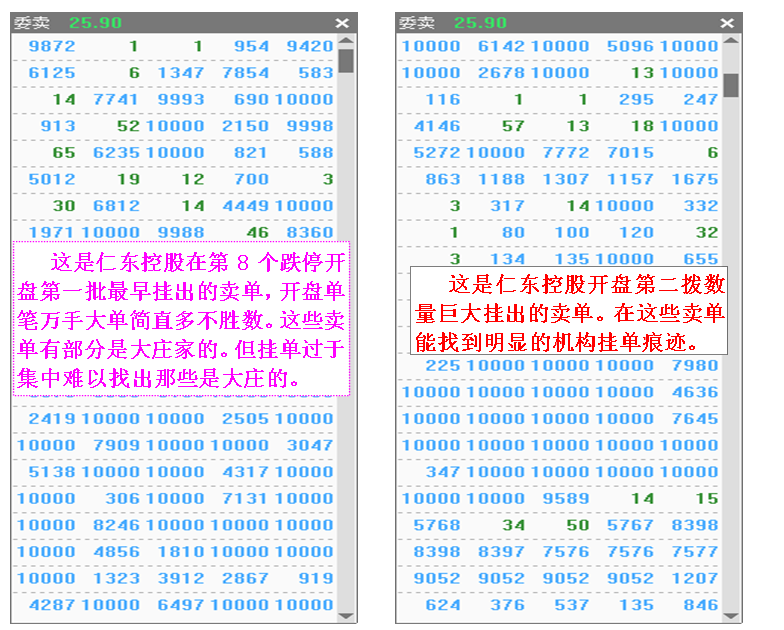Click the scroll-up arrow in the red-note window
This screenshot has width=784, height=630.
(x=731, y=41)
